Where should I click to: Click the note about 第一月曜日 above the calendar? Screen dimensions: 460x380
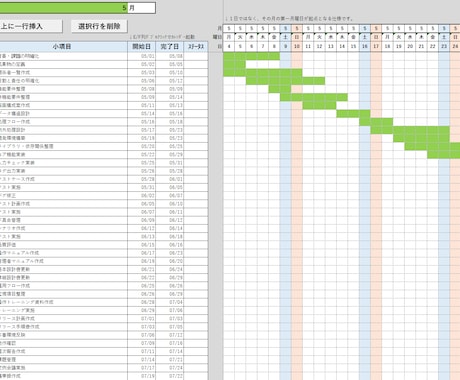pos(289,19)
